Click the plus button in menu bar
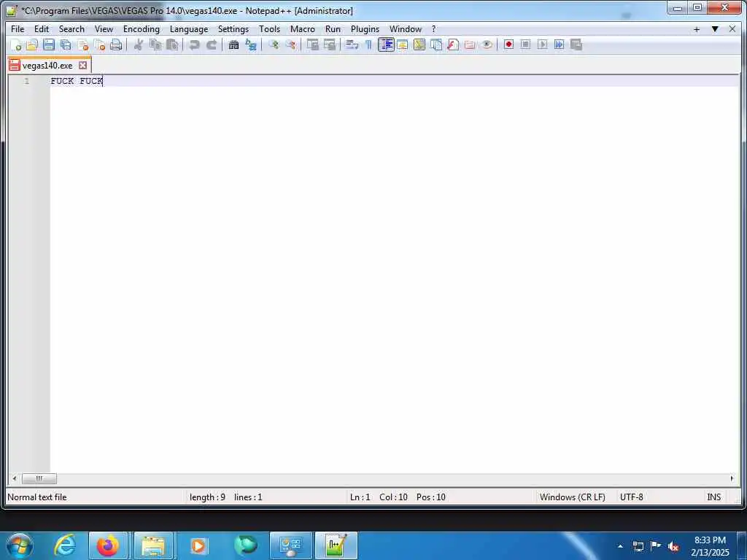The height and width of the screenshot is (560, 747). pyautogui.click(x=697, y=29)
